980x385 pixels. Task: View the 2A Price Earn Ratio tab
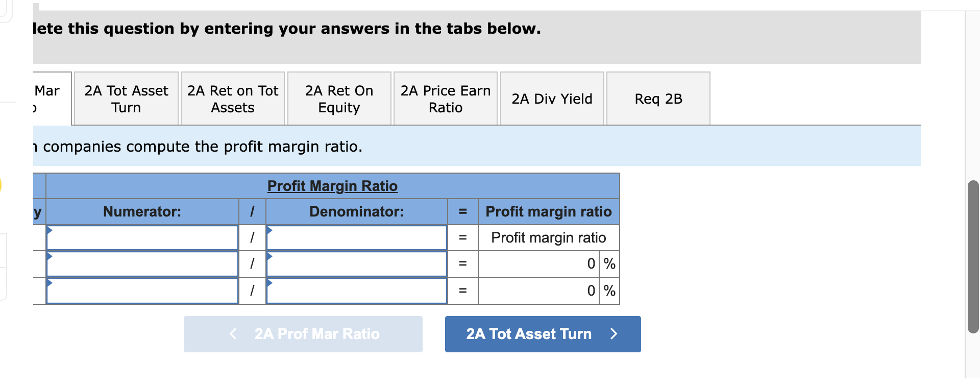click(445, 98)
